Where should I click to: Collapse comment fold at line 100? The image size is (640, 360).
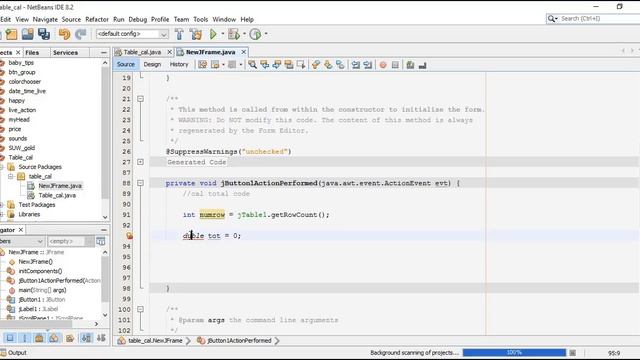140,309
